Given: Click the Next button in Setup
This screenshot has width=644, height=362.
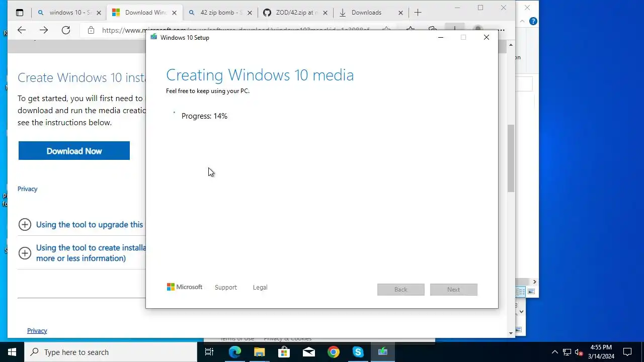Looking at the screenshot, I should pyautogui.click(x=454, y=289).
